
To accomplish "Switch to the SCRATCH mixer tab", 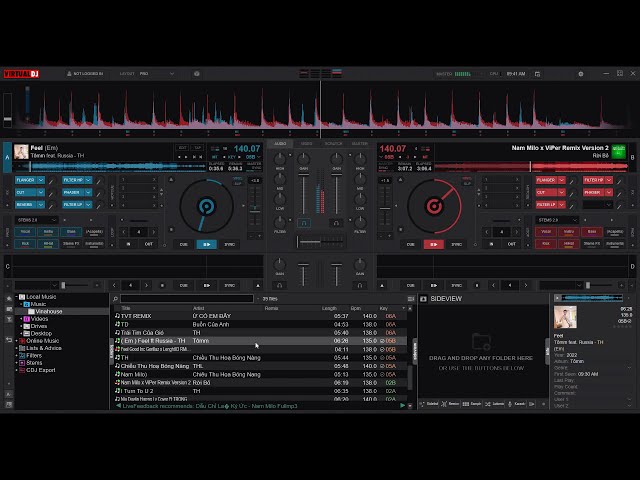I will 333,144.
